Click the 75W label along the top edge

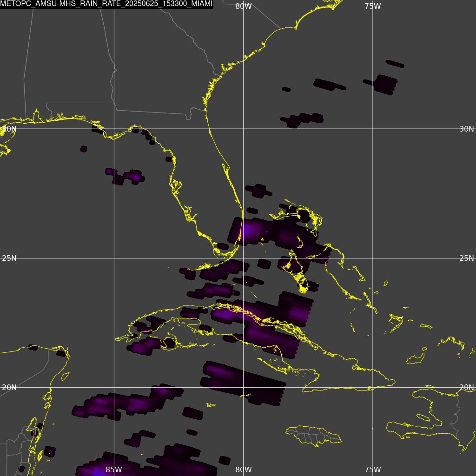[x=373, y=7]
